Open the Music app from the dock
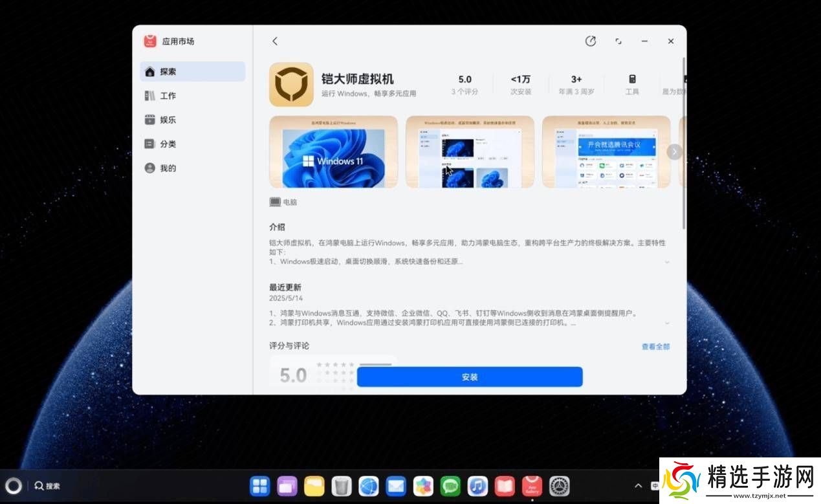 coord(477,486)
